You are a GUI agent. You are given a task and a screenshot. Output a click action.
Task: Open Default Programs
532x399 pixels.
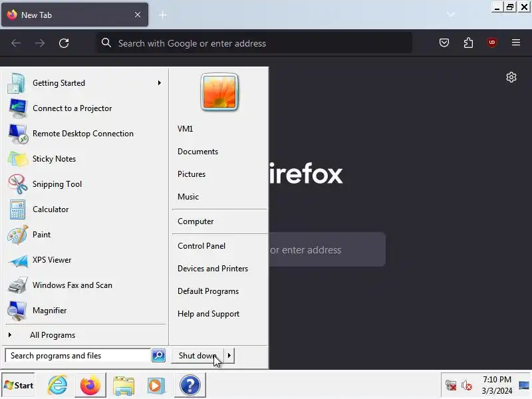pos(208,291)
